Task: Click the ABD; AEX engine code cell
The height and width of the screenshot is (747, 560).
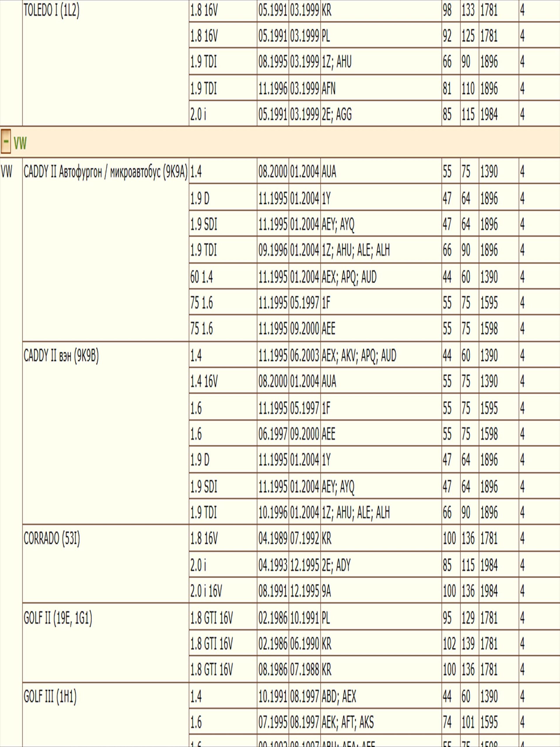Action: tap(339, 696)
